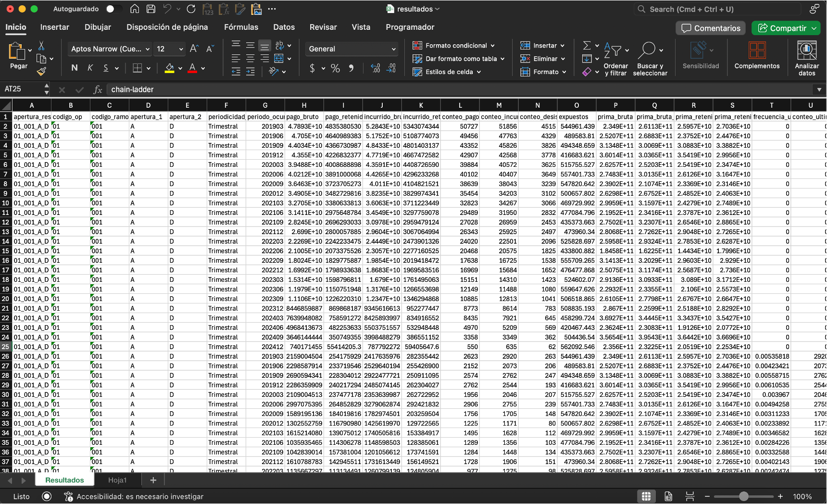Image resolution: width=827 pixels, height=504 pixels.
Task: Decrease font size with smaller A icon
Action: 210,49
